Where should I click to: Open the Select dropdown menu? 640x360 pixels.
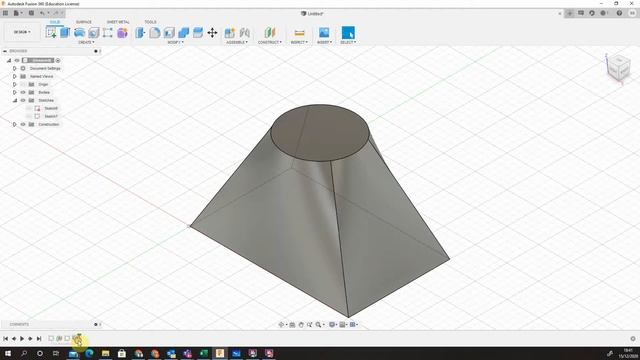click(348, 42)
